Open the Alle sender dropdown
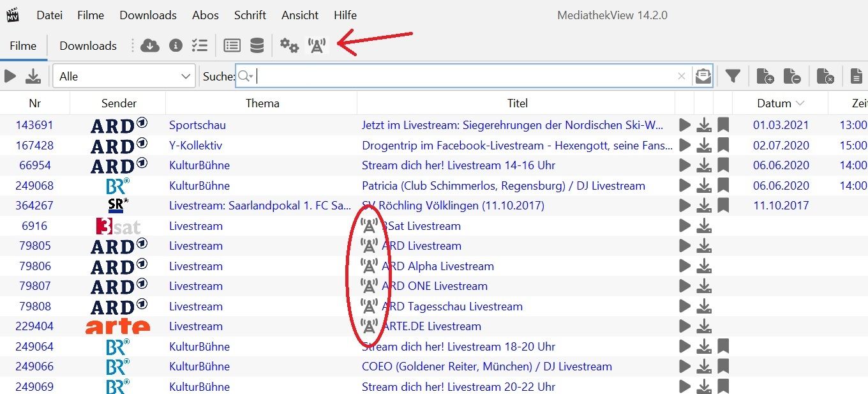Viewport: 868px width, 394px height. pyautogui.click(x=124, y=77)
